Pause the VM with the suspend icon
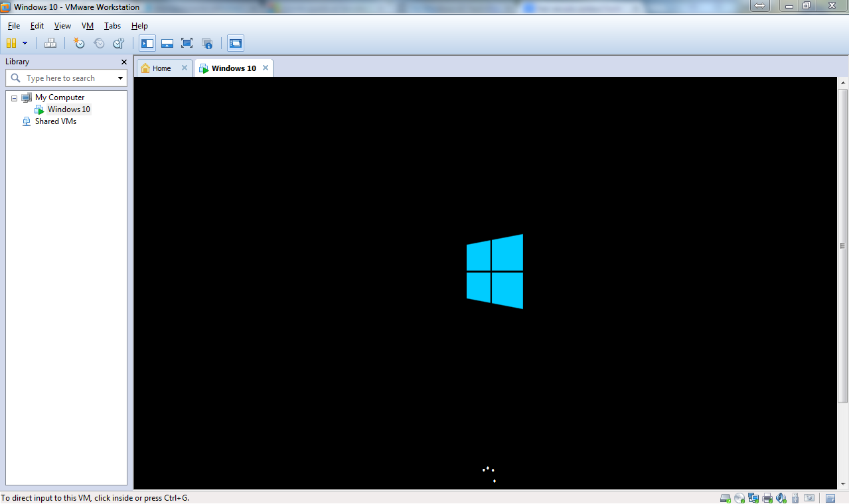 [x=11, y=43]
